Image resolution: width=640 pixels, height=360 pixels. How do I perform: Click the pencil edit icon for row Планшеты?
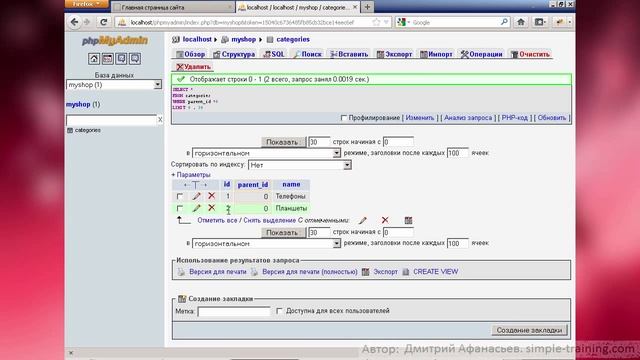click(196, 208)
